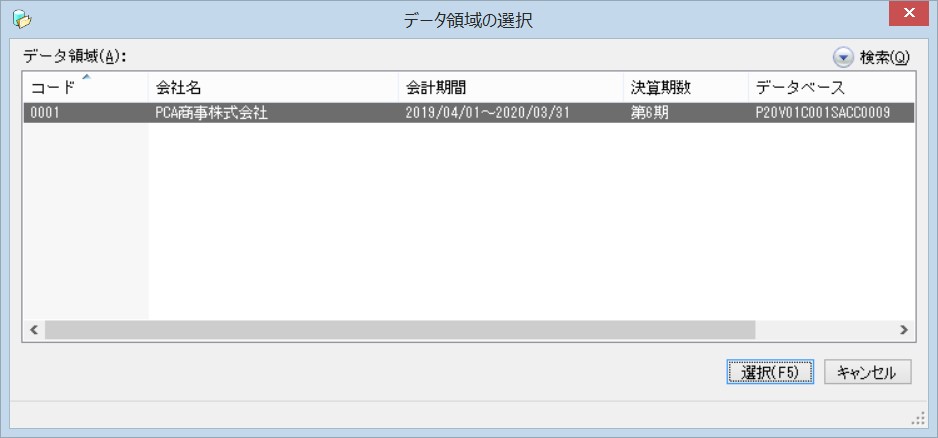Click the data folder icon in title bar
938x438 pixels.
click(22, 19)
